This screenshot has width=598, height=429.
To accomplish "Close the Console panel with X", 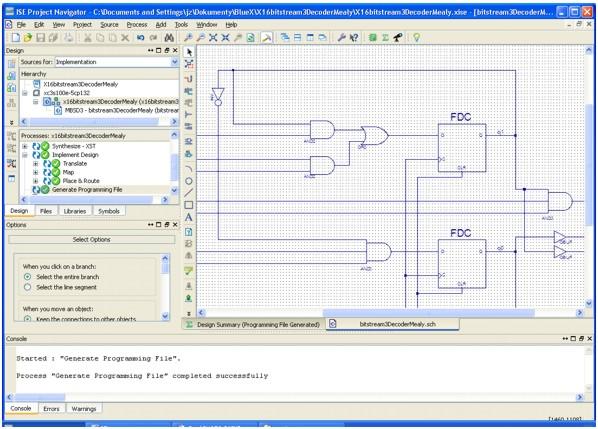I will [590, 339].
